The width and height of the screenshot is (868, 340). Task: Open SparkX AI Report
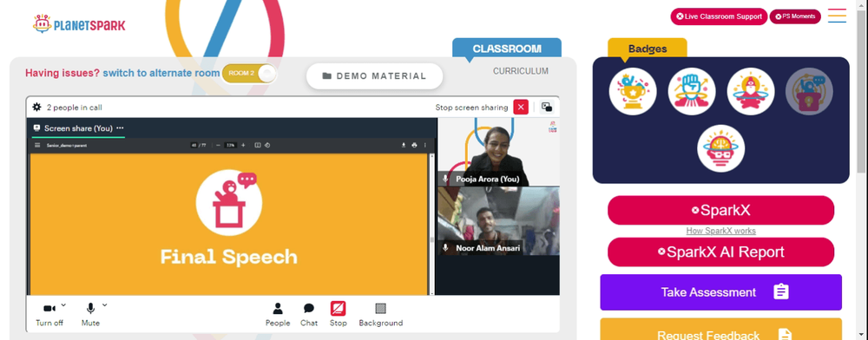pyautogui.click(x=720, y=252)
